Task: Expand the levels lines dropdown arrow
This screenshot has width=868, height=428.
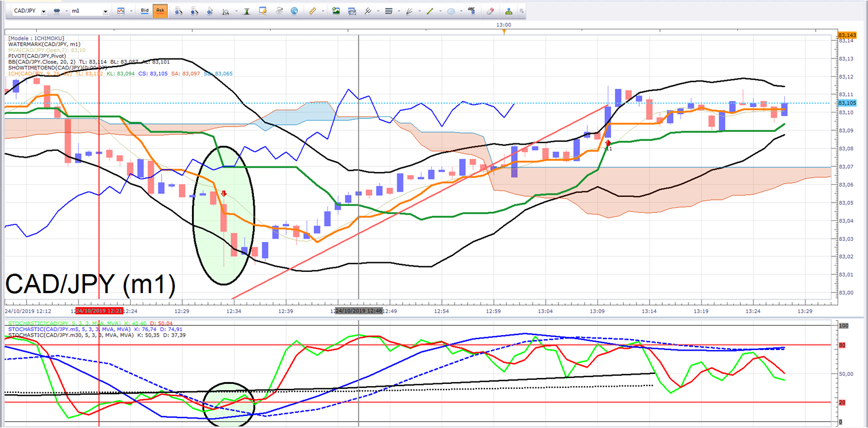Action: (398, 11)
